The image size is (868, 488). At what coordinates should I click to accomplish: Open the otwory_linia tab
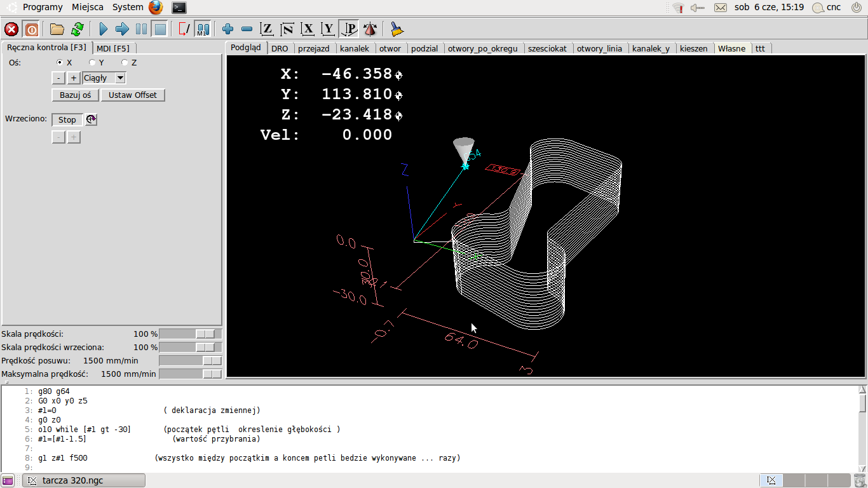(600, 48)
